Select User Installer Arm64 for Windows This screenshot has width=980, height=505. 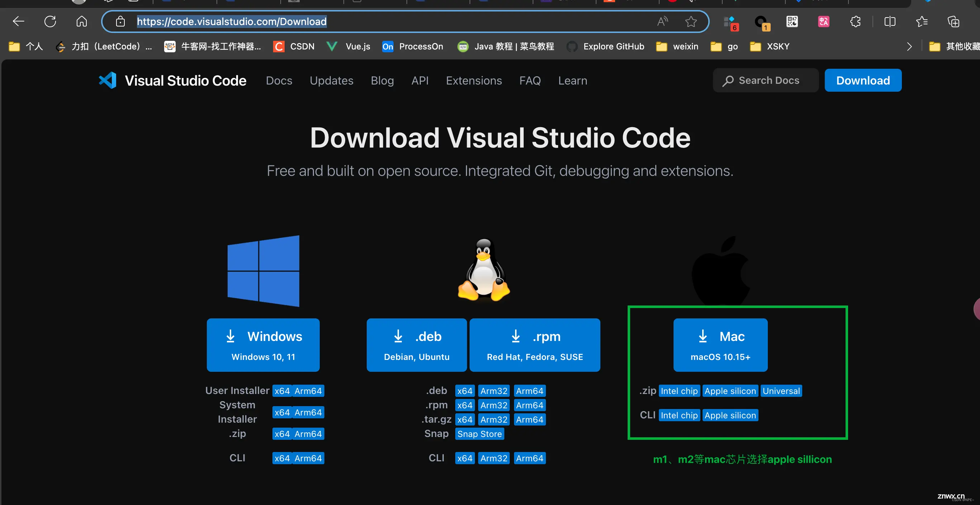tap(308, 391)
